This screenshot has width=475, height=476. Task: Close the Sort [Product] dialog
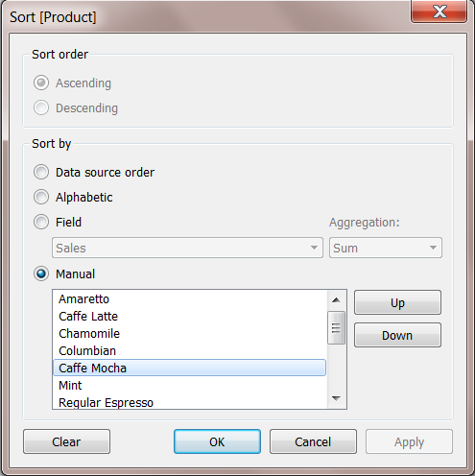439,12
